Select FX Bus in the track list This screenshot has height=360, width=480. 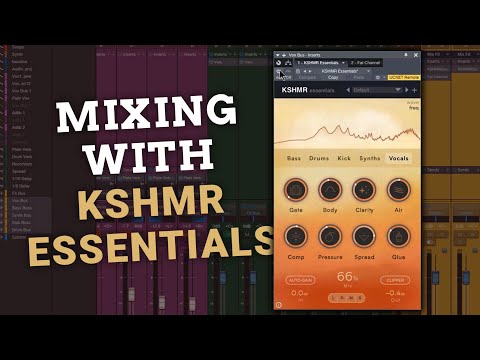(x=19, y=193)
